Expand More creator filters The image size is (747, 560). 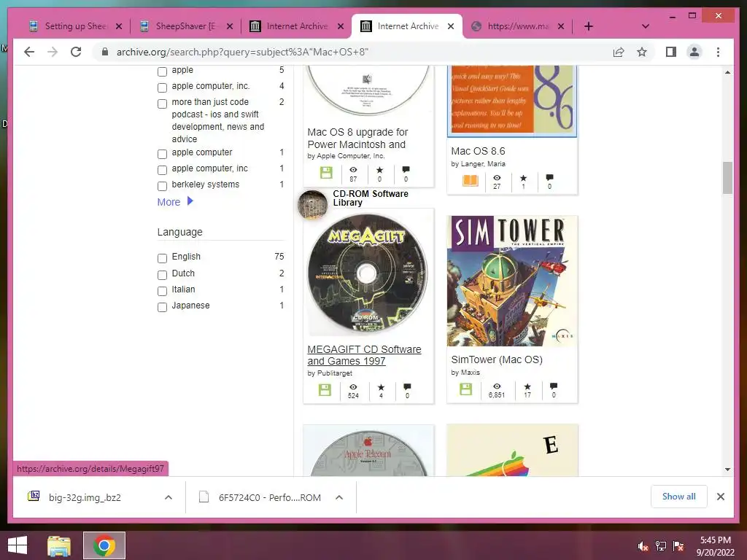(x=175, y=202)
